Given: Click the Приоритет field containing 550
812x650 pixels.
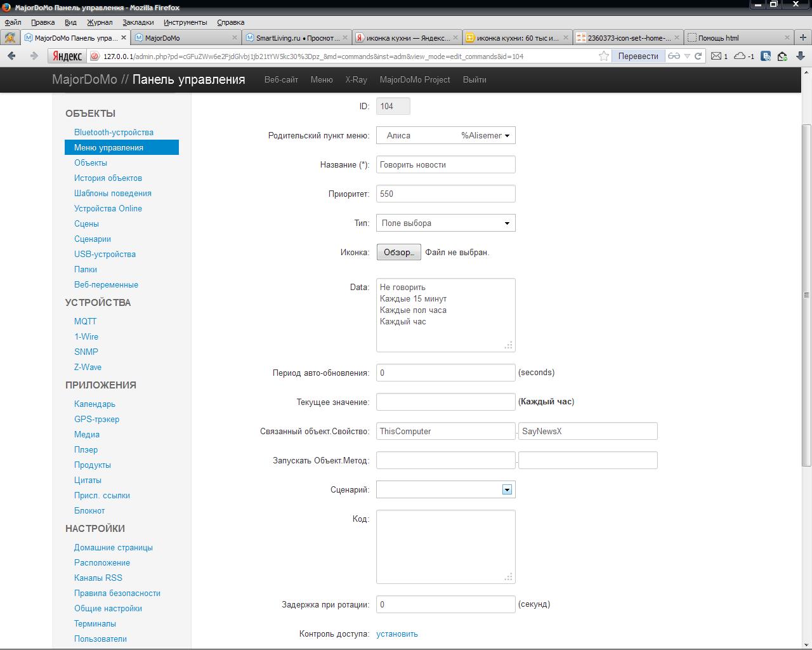Looking at the screenshot, I should (445, 194).
